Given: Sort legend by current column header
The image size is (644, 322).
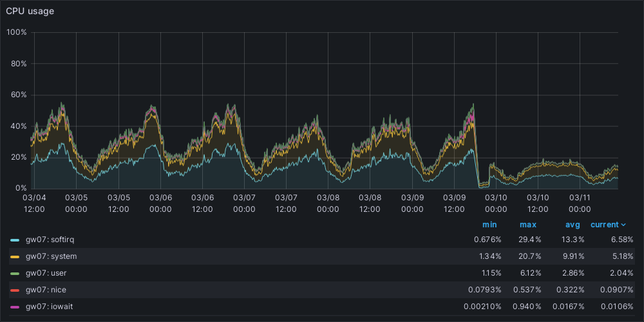Looking at the screenshot, I should [604, 225].
